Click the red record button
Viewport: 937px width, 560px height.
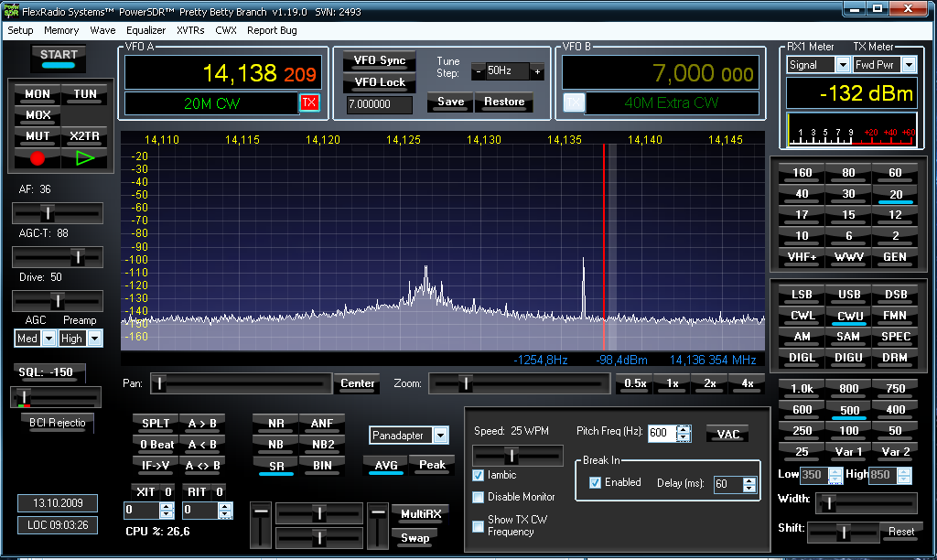click(38, 158)
